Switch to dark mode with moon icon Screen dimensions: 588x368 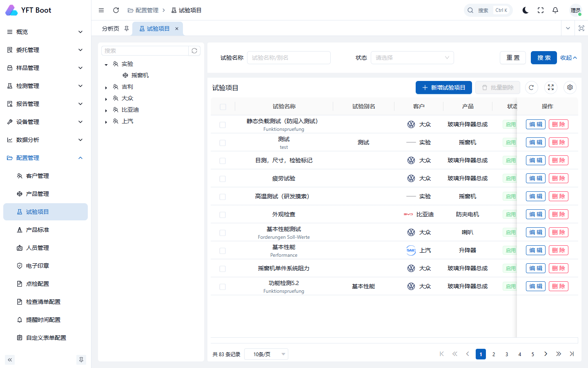click(x=526, y=10)
